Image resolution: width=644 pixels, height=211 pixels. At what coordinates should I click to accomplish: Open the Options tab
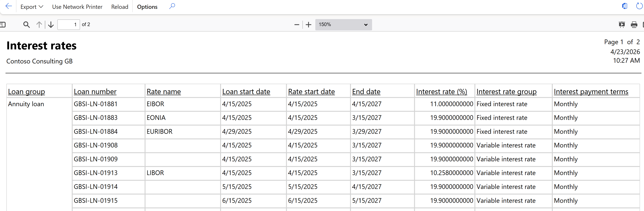tap(147, 7)
